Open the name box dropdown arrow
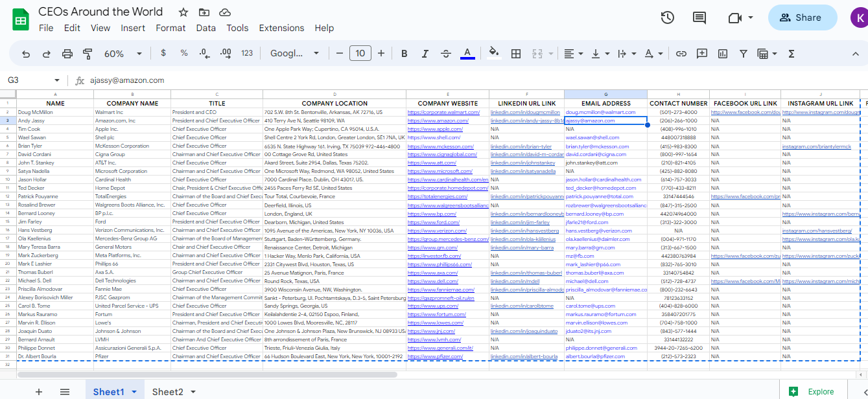The width and height of the screenshot is (868, 399). 56,81
